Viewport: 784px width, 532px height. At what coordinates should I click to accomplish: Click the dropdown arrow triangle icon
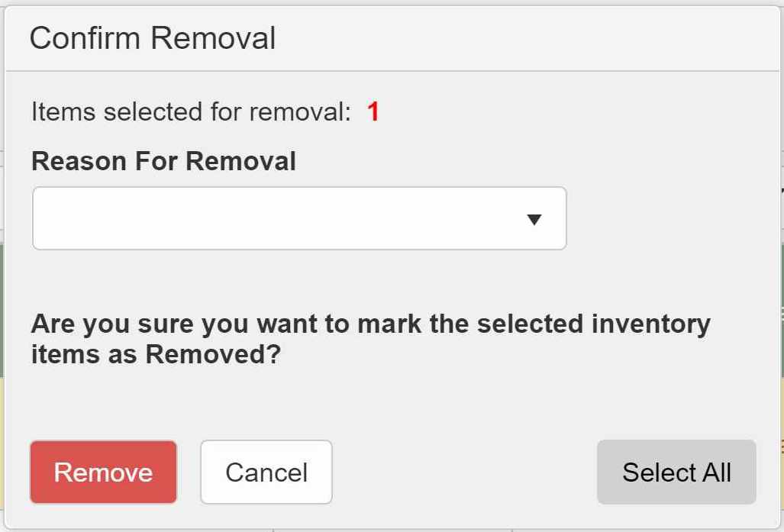[x=534, y=220]
